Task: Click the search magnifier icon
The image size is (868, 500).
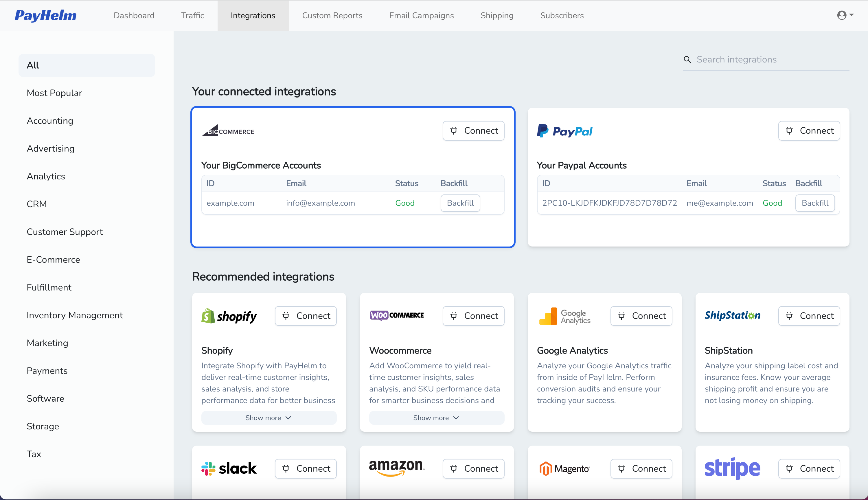Action: point(687,59)
